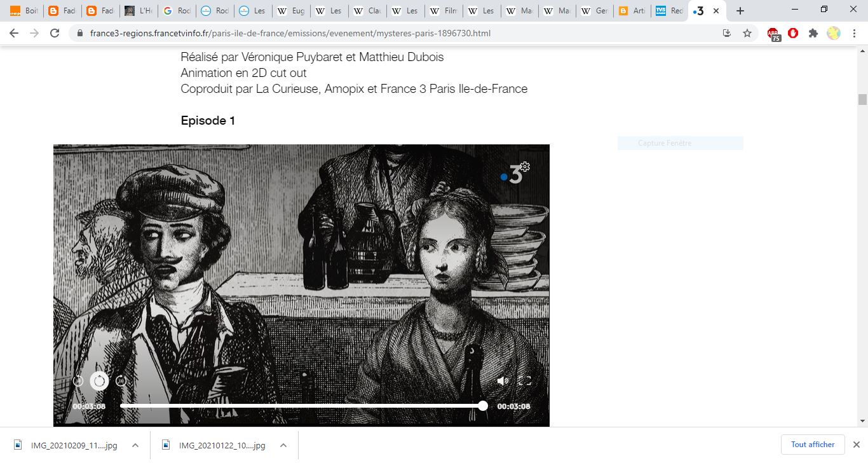The height and width of the screenshot is (463, 868).
Task: Click the 'Tout afficher' downloads button
Action: coord(813,445)
